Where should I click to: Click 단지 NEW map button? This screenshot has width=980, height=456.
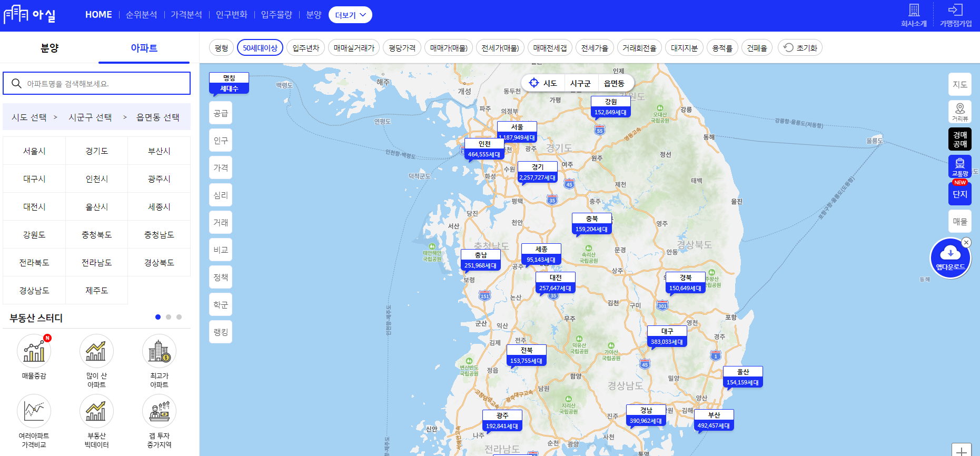click(x=960, y=194)
